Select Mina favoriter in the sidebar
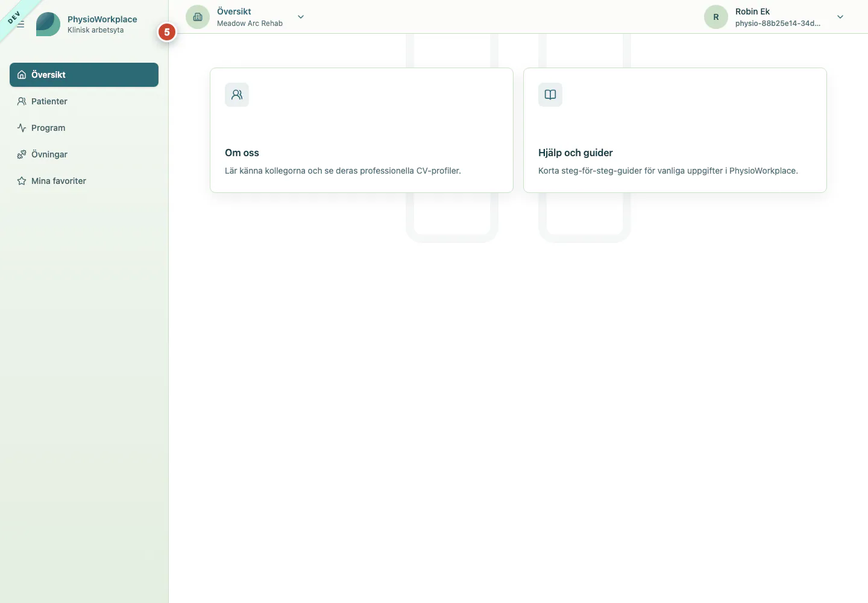Screen dimensions: 868x603 click(84, 181)
